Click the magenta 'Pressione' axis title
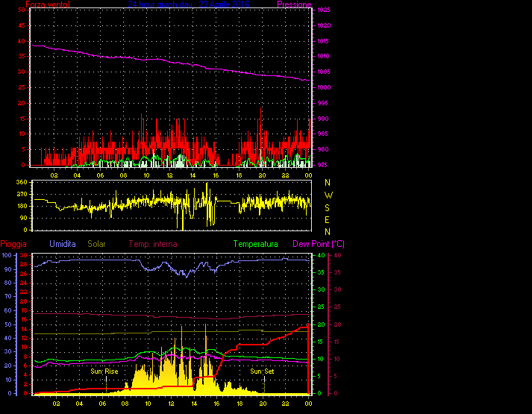This screenshot has width=532, height=414. pyautogui.click(x=294, y=4)
